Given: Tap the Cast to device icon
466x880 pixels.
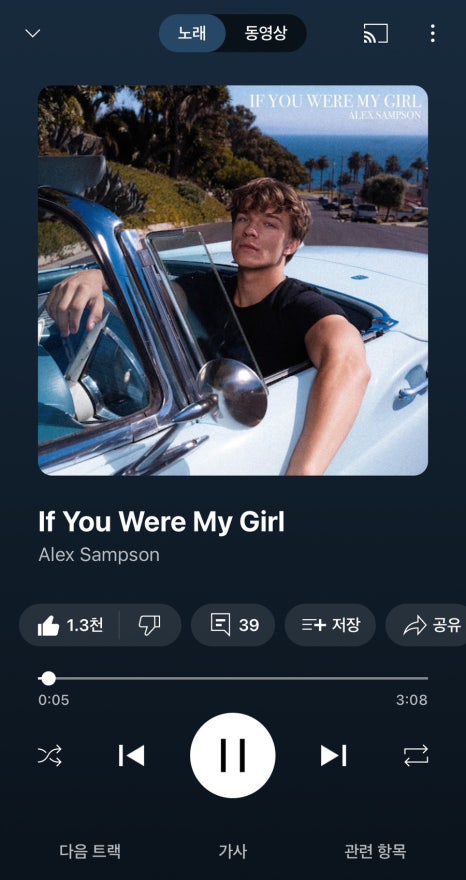Looking at the screenshot, I should coord(376,33).
